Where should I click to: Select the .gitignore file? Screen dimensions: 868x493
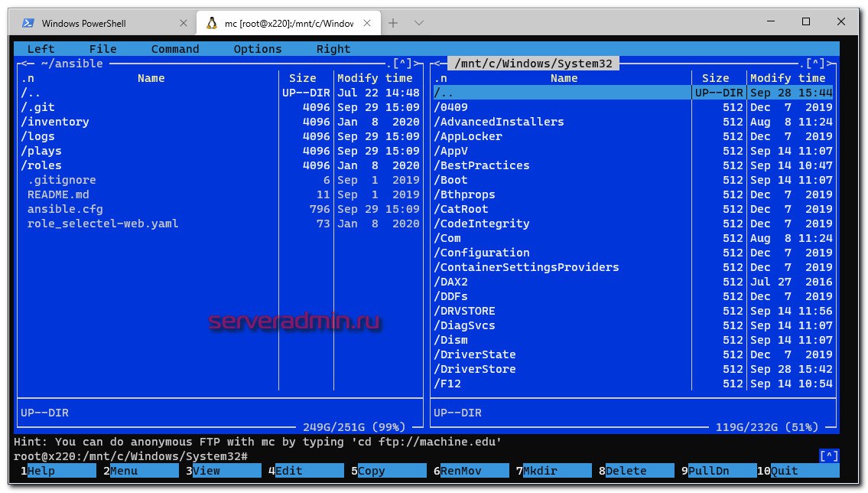tap(220, 180)
